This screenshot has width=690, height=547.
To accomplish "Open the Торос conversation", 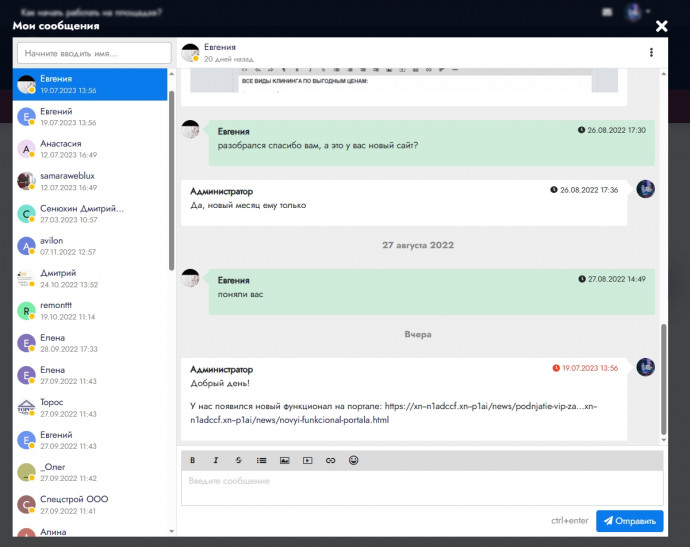I will [90, 407].
